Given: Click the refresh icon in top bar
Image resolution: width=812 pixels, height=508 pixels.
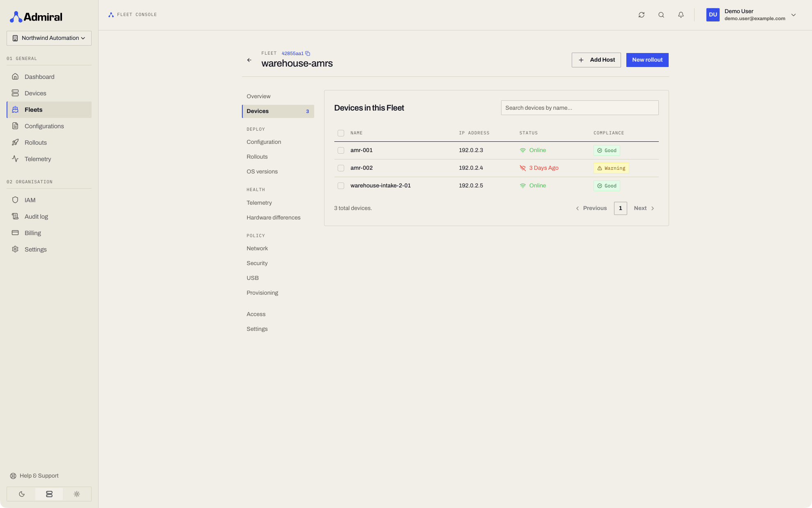Looking at the screenshot, I should (x=642, y=15).
